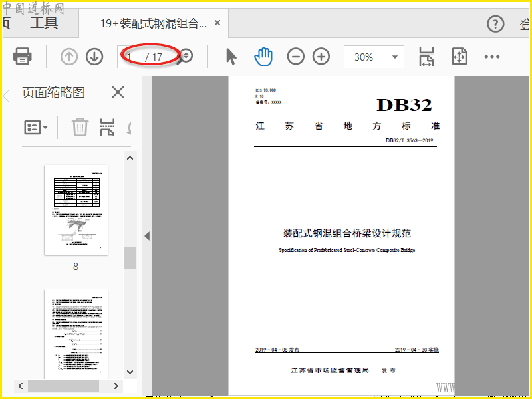
Task: Click the DB32 heading in the document
Action: click(x=404, y=105)
